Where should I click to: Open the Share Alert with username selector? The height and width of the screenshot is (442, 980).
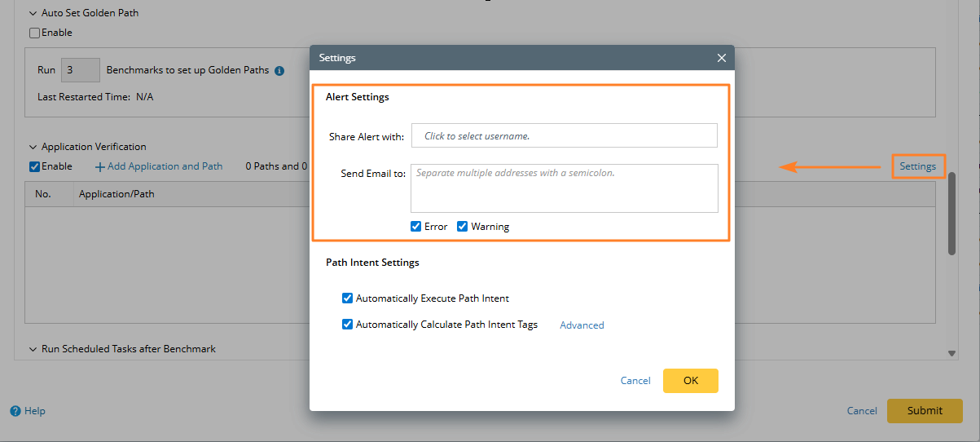coord(564,136)
